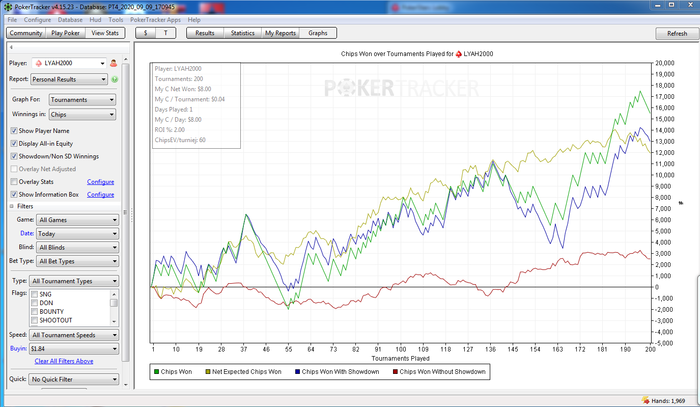Collapse the Filters section

[x=12, y=206]
